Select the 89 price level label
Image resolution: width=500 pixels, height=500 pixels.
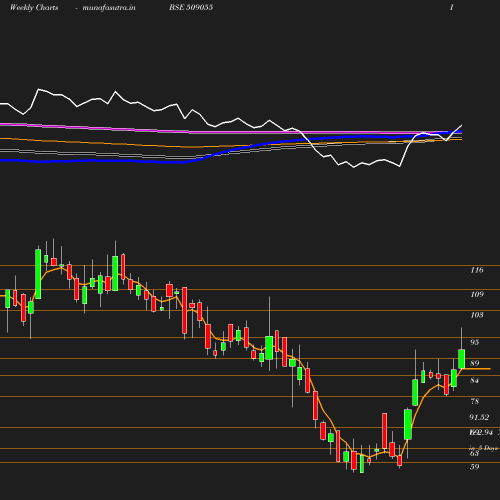pyautogui.click(x=474, y=363)
